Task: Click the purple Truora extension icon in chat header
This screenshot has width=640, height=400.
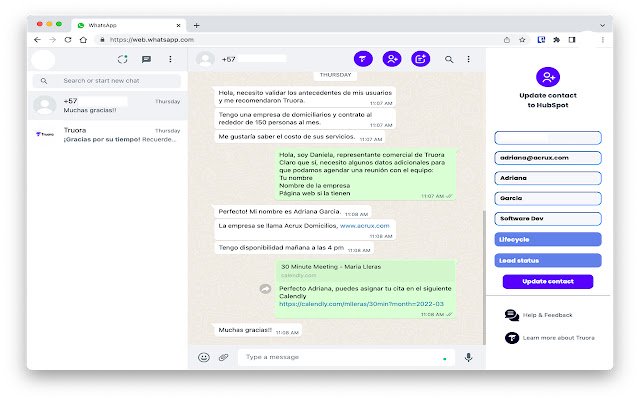Action: (x=363, y=59)
